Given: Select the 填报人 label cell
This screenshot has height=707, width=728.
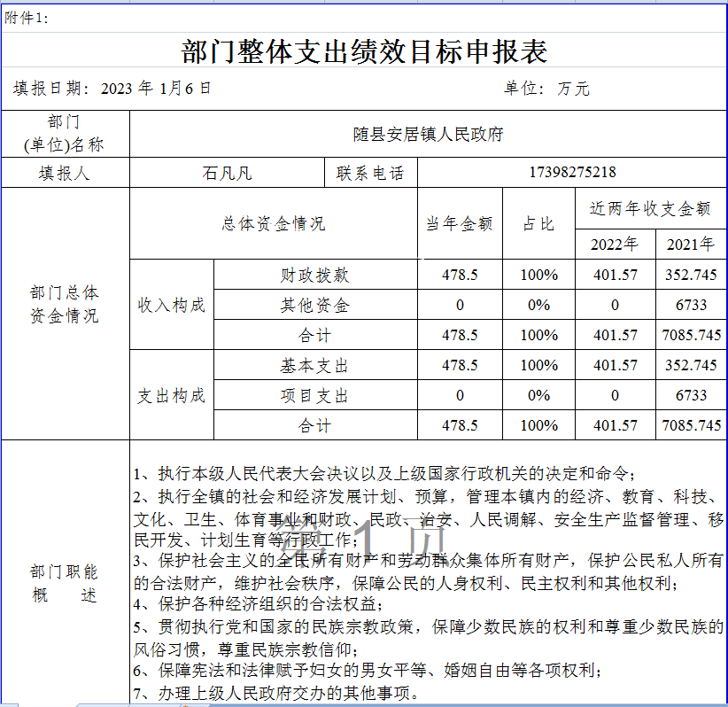Looking at the screenshot, I should (x=65, y=173).
